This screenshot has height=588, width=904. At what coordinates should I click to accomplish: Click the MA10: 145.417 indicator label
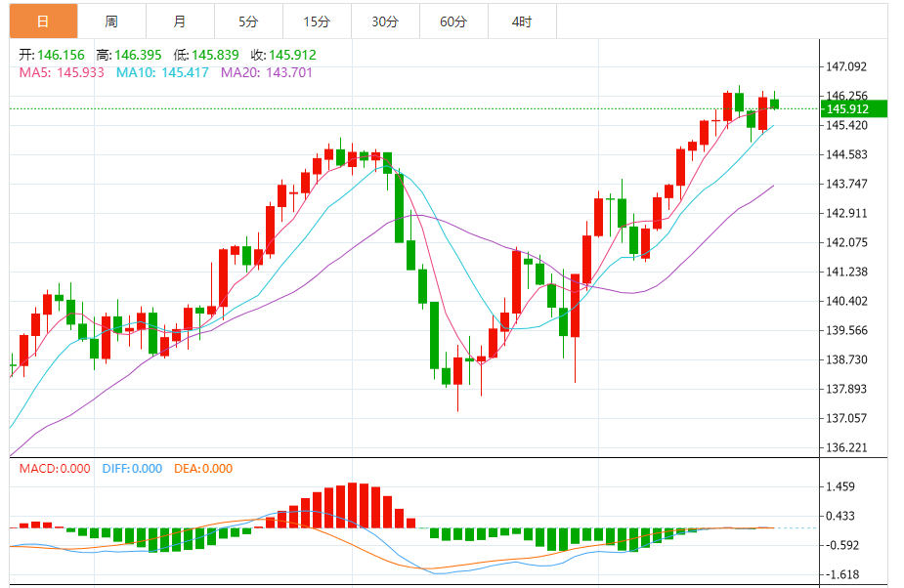[x=162, y=72]
